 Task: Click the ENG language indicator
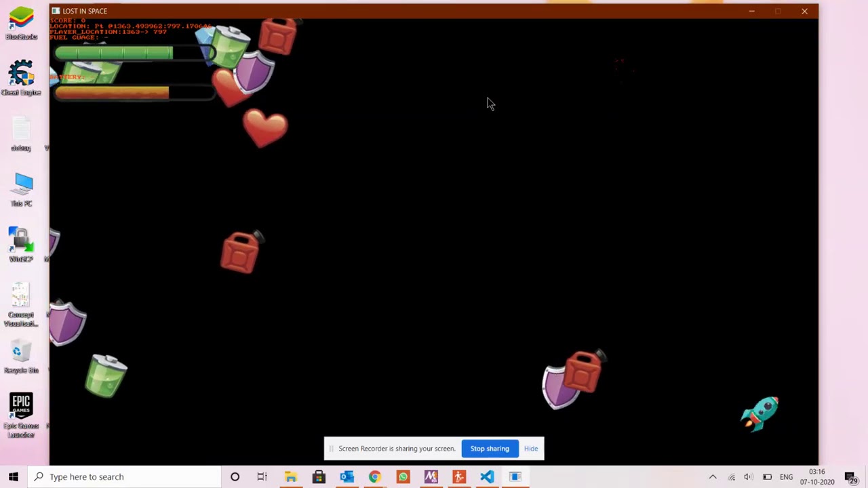[786, 477]
